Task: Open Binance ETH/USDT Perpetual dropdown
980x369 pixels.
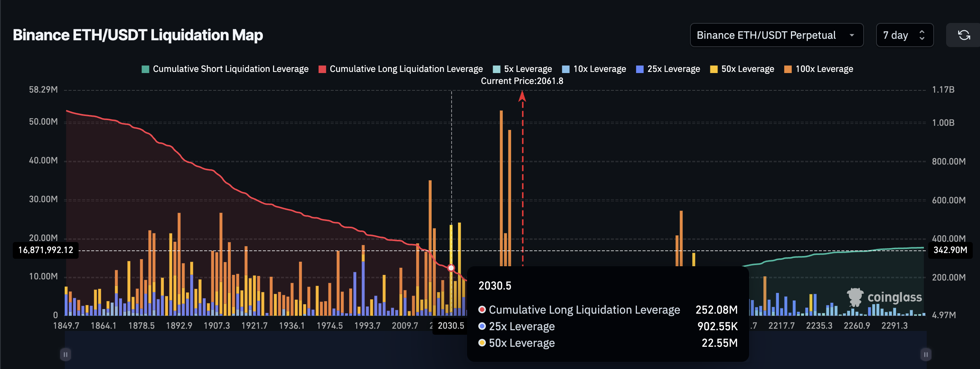Action: click(x=776, y=35)
